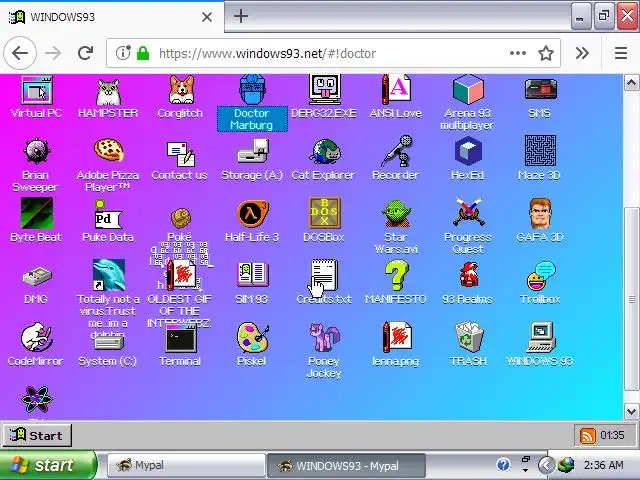Go back with the browser back button
Viewport: 640px width, 480px height.
pos(20,53)
